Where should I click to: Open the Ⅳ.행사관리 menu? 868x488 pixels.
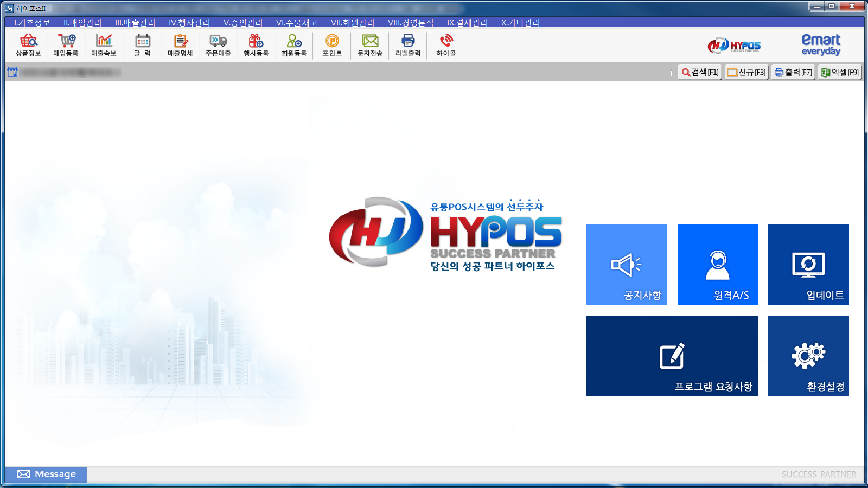(x=189, y=23)
